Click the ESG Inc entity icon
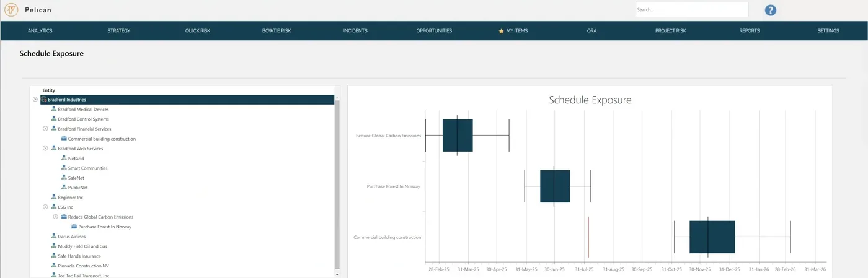This screenshot has width=868, height=278. [54, 207]
